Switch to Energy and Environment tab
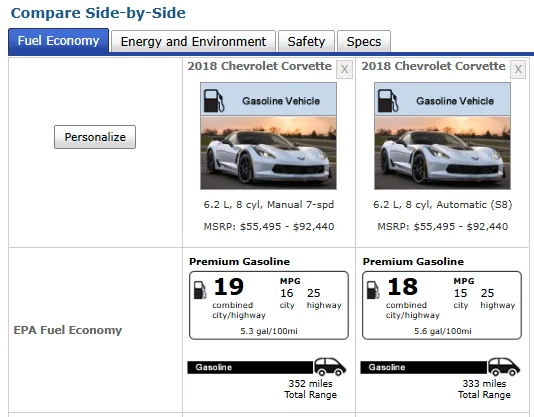This screenshot has height=417, width=534. [193, 42]
